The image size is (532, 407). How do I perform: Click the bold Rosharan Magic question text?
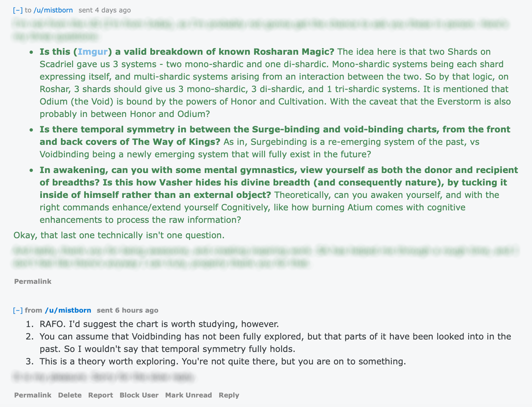[x=187, y=52]
